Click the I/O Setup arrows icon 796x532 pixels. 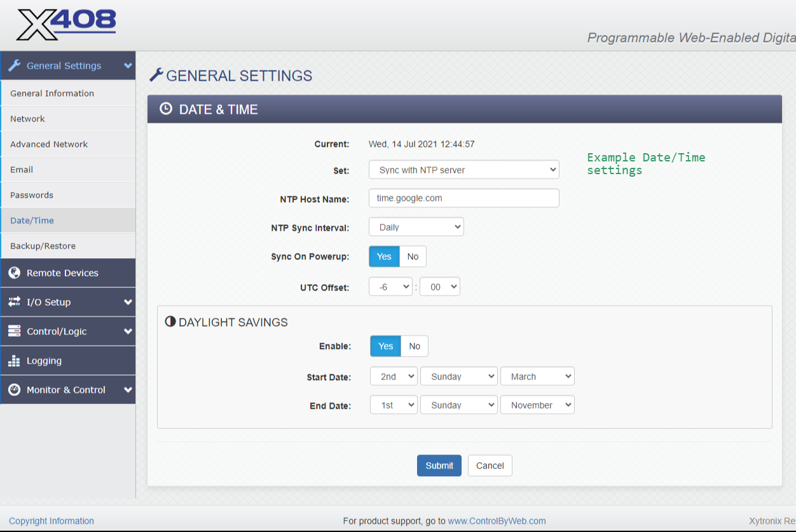[14, 302]
